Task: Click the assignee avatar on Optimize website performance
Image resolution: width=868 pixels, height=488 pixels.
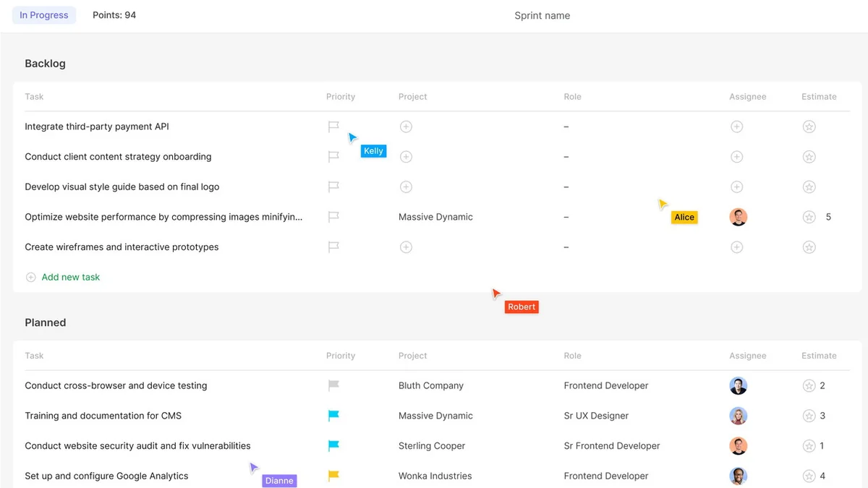Action: [738, 217]
